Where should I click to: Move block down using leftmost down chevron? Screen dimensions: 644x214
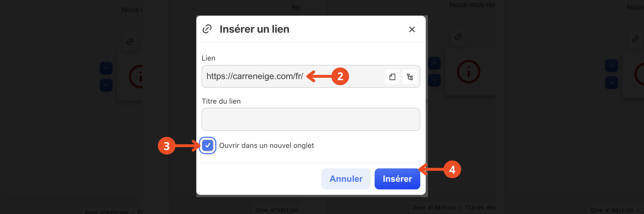tap(106, 85)
